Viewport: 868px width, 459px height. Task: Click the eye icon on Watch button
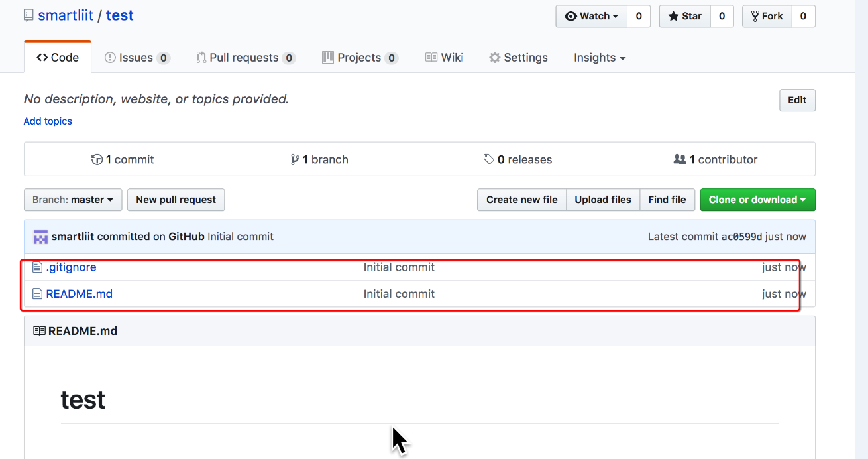[x=570, y=16]
